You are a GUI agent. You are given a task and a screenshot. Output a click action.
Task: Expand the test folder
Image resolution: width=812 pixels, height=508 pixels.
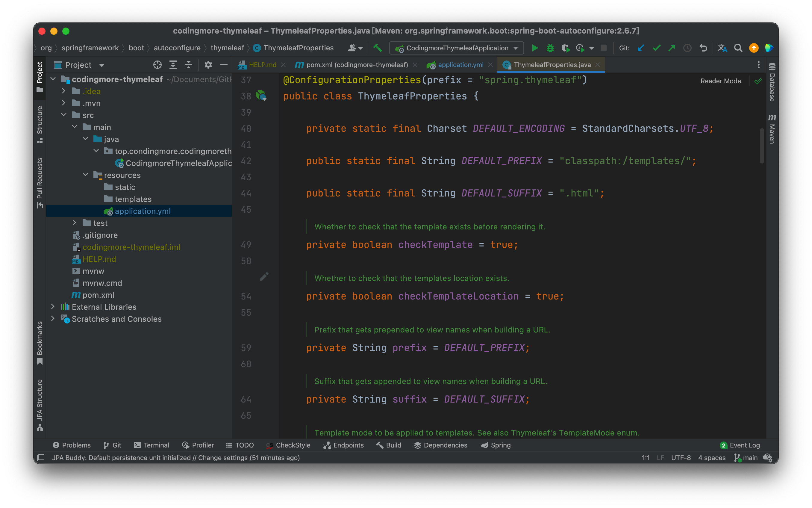click(x=75, y=223)
